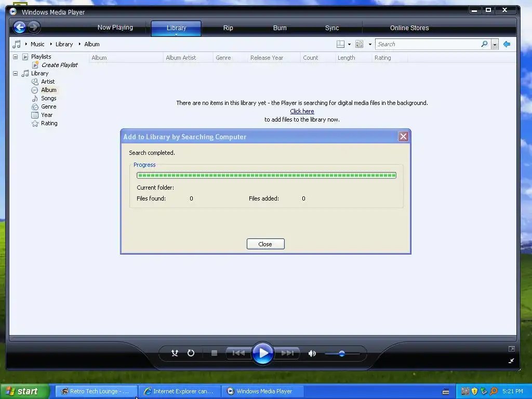
Task: Click the keyboard icon in the taskbar
Action: pos(446,392)
